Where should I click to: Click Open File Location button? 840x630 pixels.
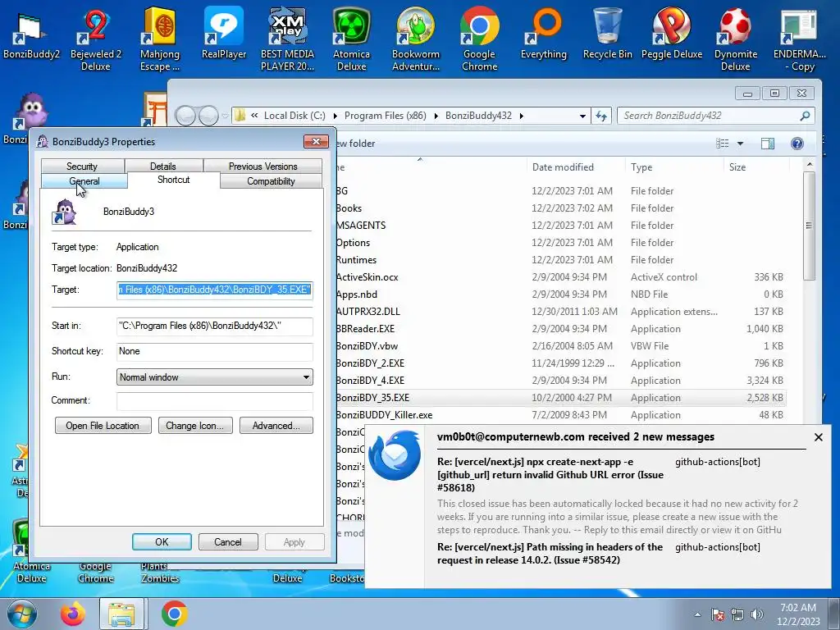(103, 426)
